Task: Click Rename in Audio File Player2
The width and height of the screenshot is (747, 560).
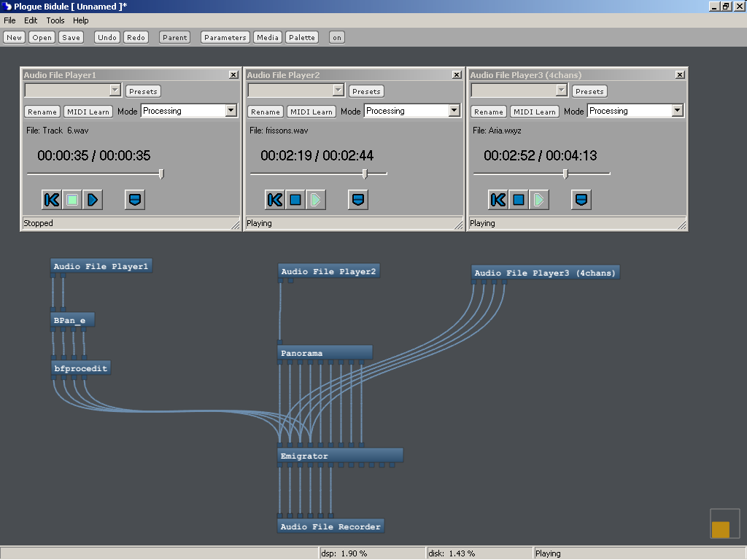Action: click(266, 112)
